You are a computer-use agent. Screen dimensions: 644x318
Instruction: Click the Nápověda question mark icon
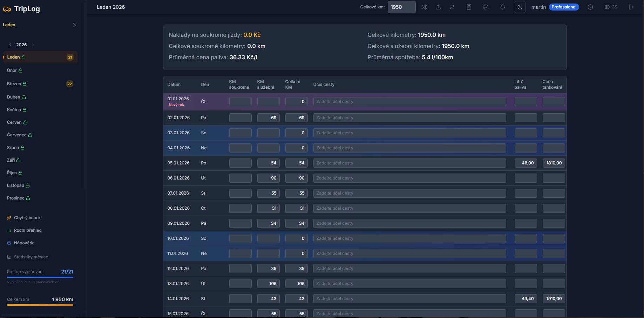coord(9,243)
